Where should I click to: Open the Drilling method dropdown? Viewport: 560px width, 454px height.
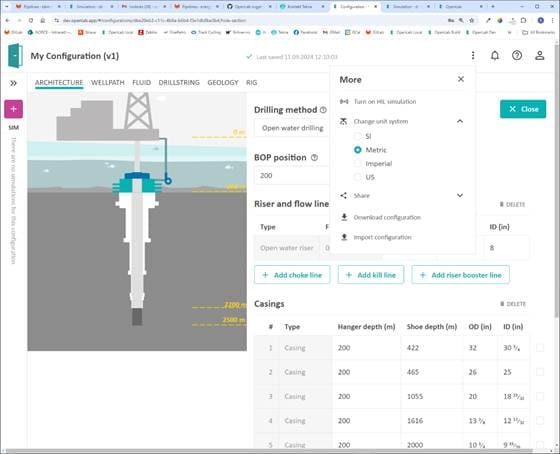(x=292, y=128)
